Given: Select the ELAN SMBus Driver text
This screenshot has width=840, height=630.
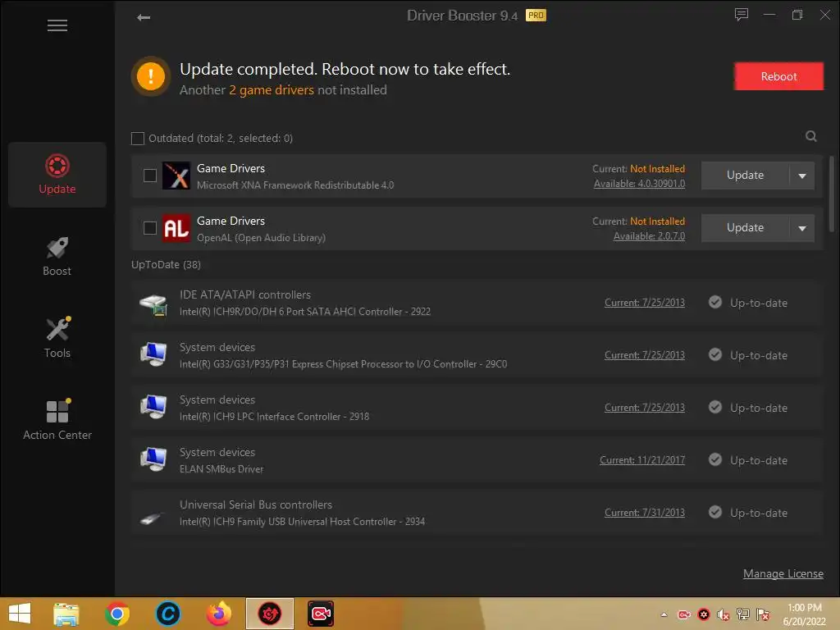Looking at the screenshot, I should (x=221, y=469).
